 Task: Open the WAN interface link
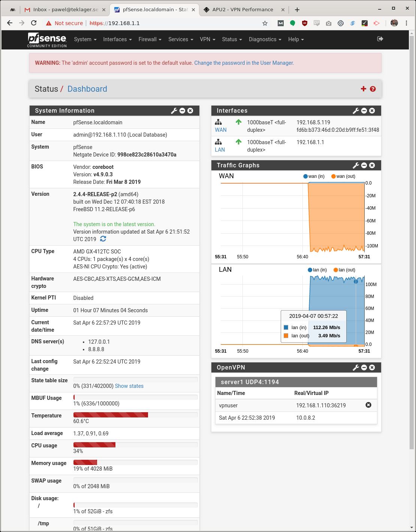point(221,130)
